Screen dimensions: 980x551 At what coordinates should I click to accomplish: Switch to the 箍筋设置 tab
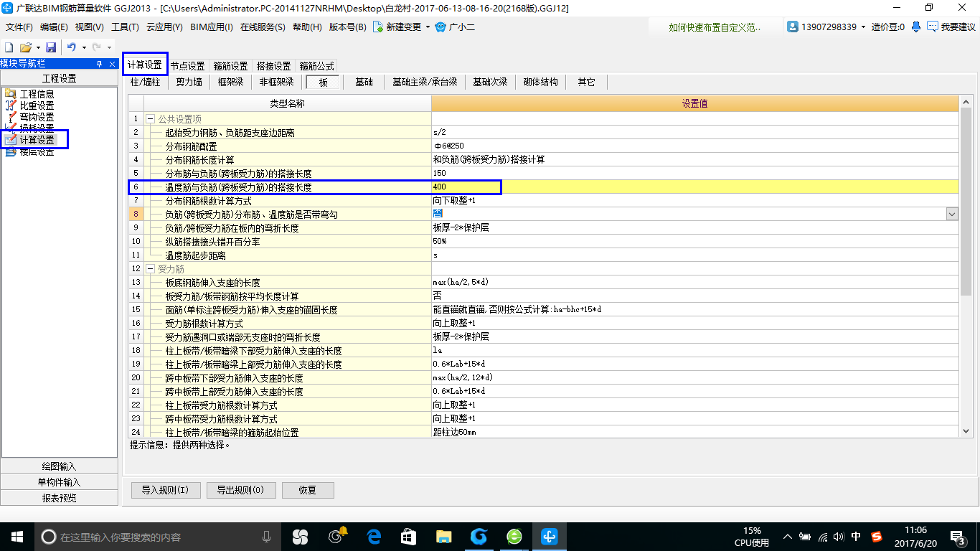(231, 66)
